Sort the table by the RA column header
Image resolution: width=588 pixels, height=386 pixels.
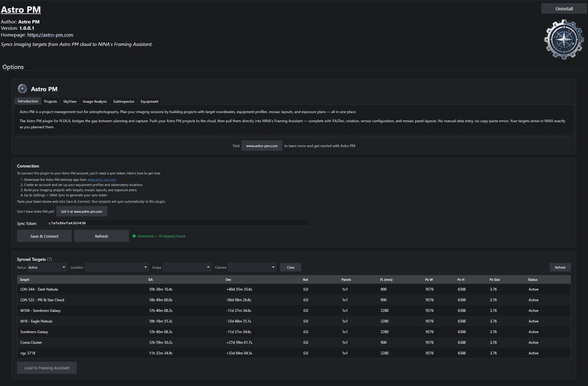(150, 280)
